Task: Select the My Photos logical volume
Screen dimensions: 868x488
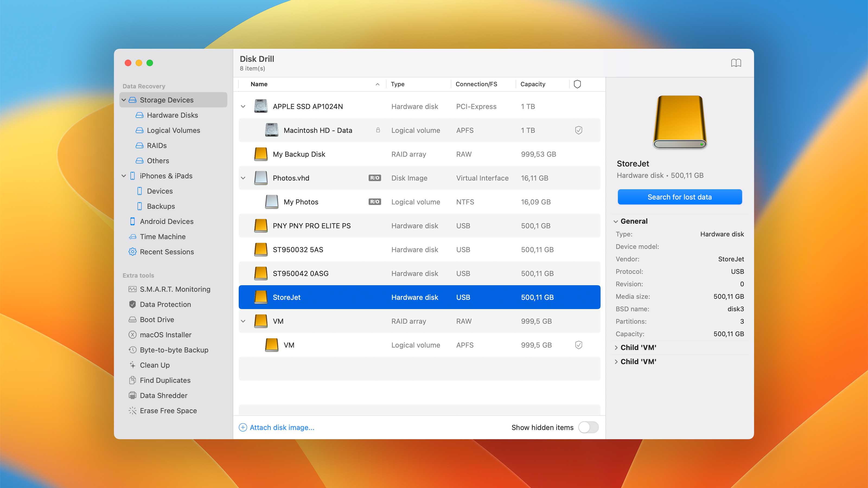Action: tap(420, 202)
